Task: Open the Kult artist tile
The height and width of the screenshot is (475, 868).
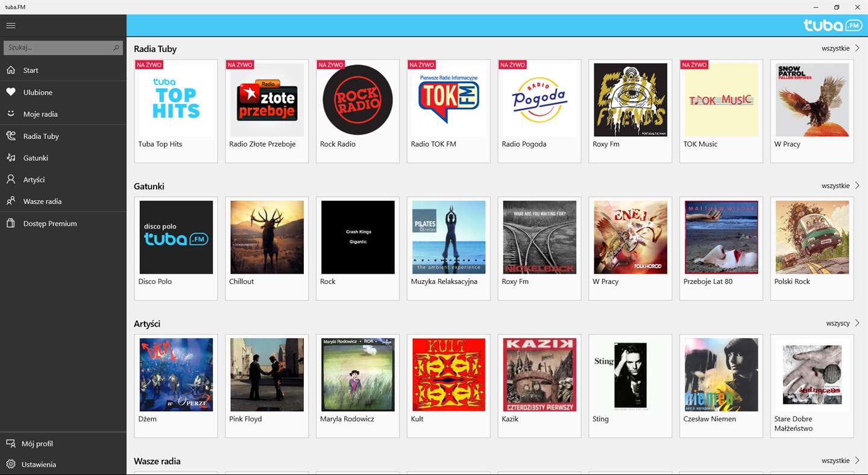Action: point(448,386)
